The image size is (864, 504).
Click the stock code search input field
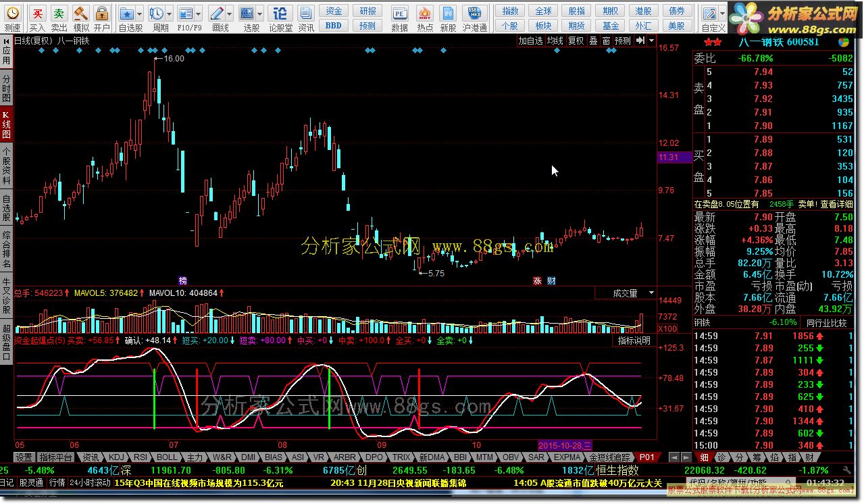pos(740,482)
